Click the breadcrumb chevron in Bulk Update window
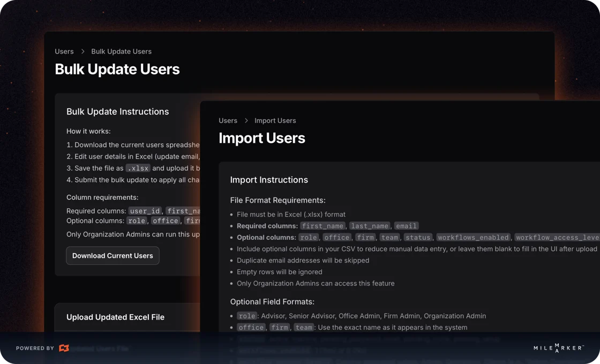Image resolution: width=600 pixels, height=364 pixels. point(82,51)
